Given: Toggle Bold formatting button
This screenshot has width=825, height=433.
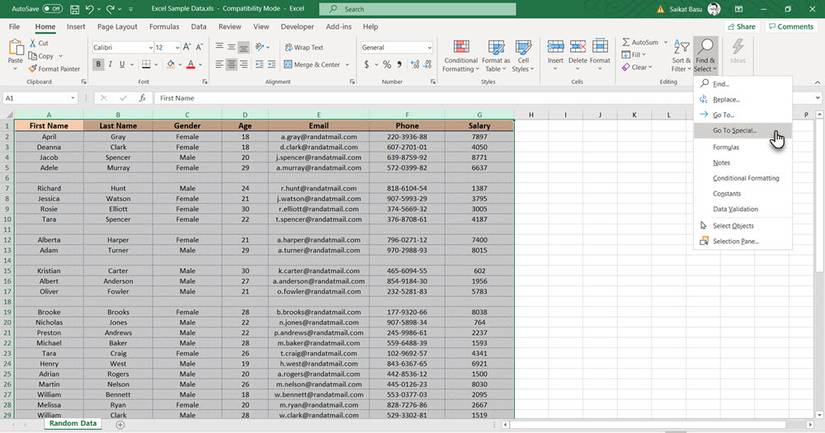Looking at the screenshot, I should [x=98, y=65].
